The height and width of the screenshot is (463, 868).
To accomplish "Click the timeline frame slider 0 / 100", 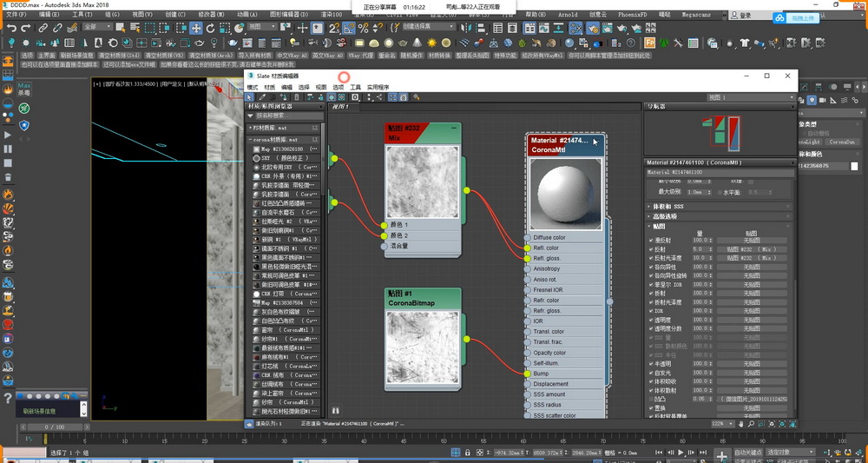I will pyautogui.click(x=54, y=427).
